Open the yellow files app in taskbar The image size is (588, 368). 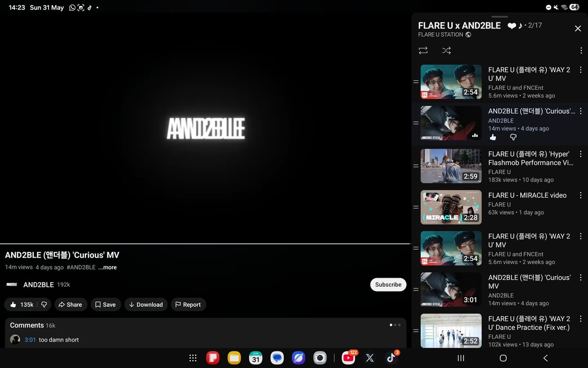[x=234, y=358]
